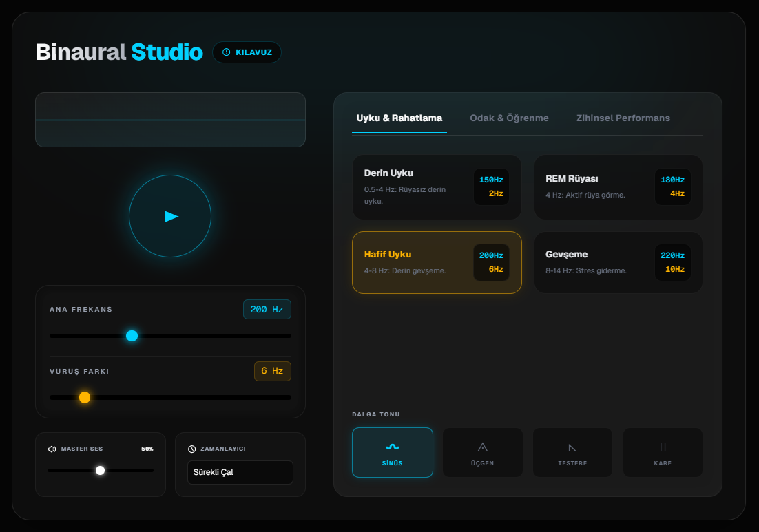Open the Zihinsel Performans tab
The height and width of the screenshot is (532, 759).
coord(623,118)
